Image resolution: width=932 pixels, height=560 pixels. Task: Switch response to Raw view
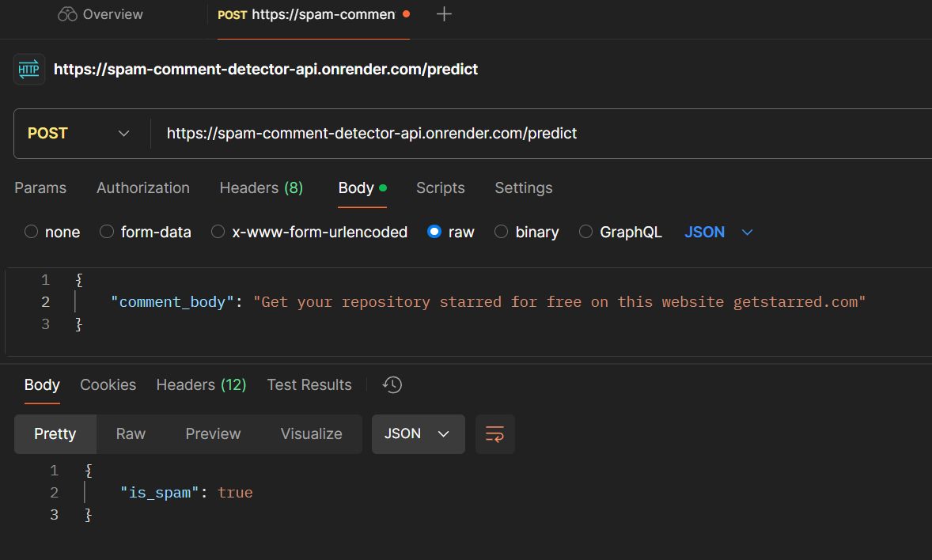pyautogui.click(x=130, y=433)
